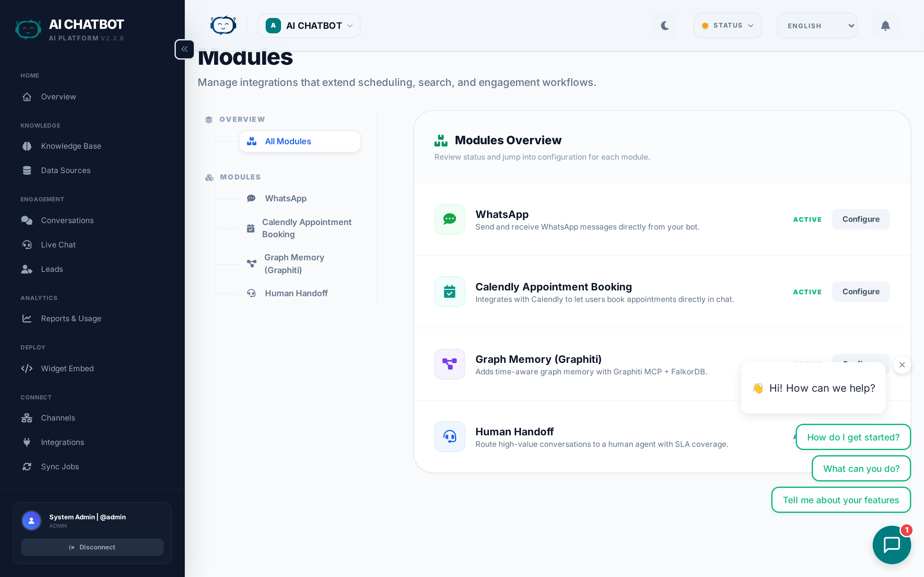The width and height of the screenshot is (924, 577).
Task: Open Widget Embed from sidebar
Action: click(67, 368)
